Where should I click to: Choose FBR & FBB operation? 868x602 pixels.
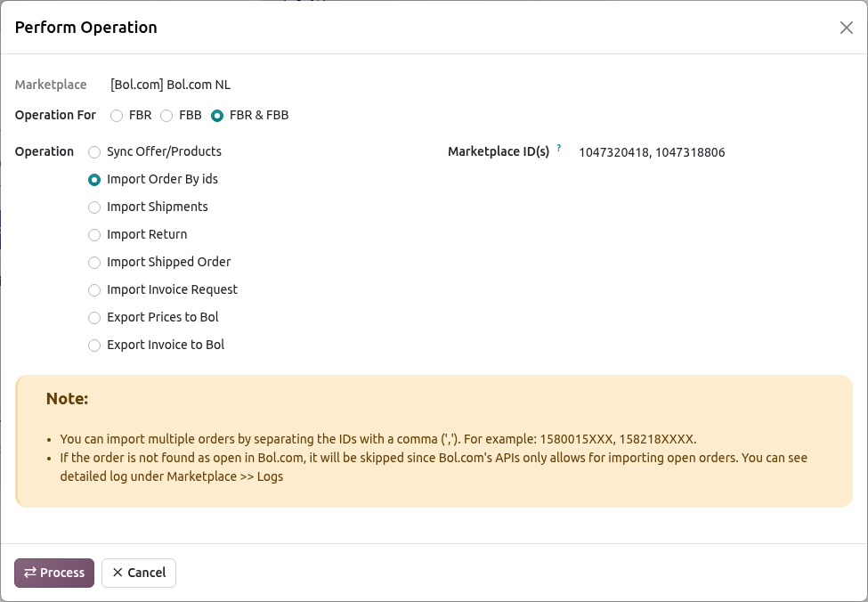click(217, 116)
